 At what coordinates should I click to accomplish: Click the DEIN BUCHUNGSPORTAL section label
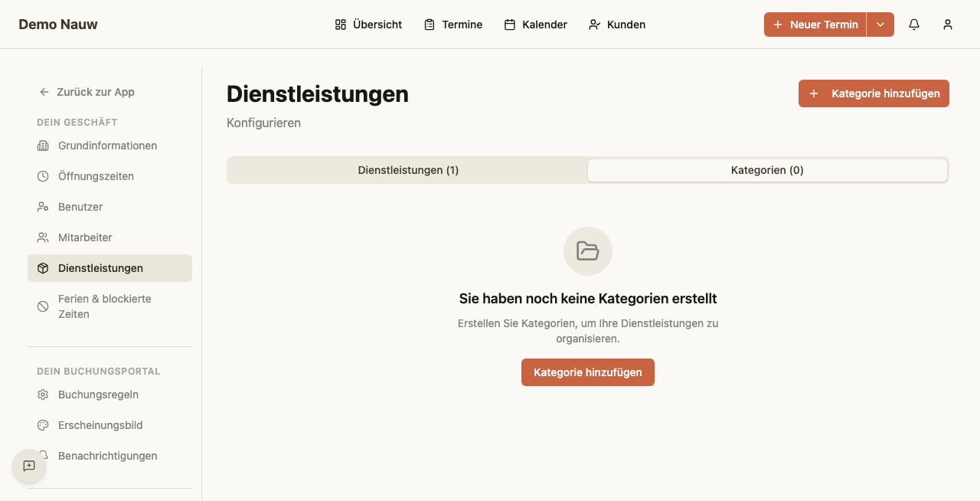pyautogui.click(x=99, y=372)
